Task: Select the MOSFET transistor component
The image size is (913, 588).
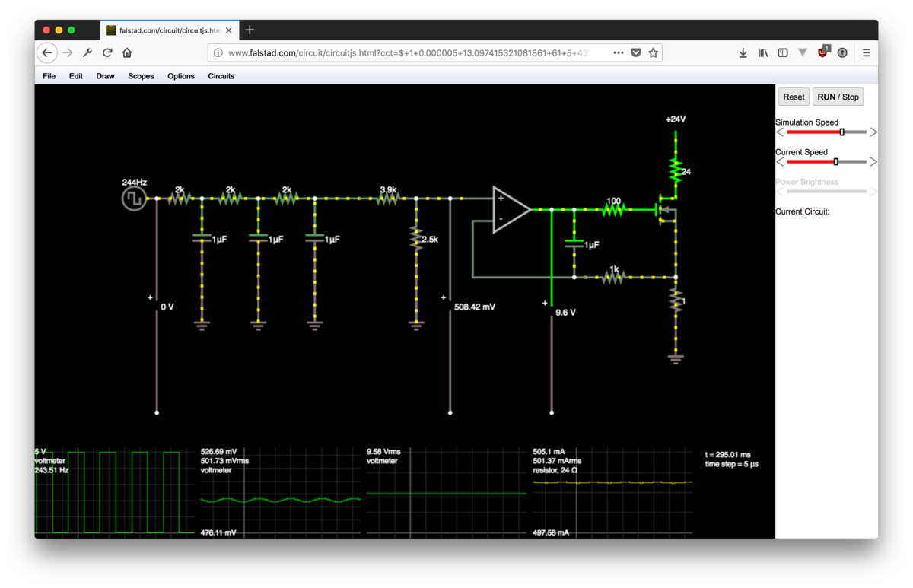Action: 666,209
